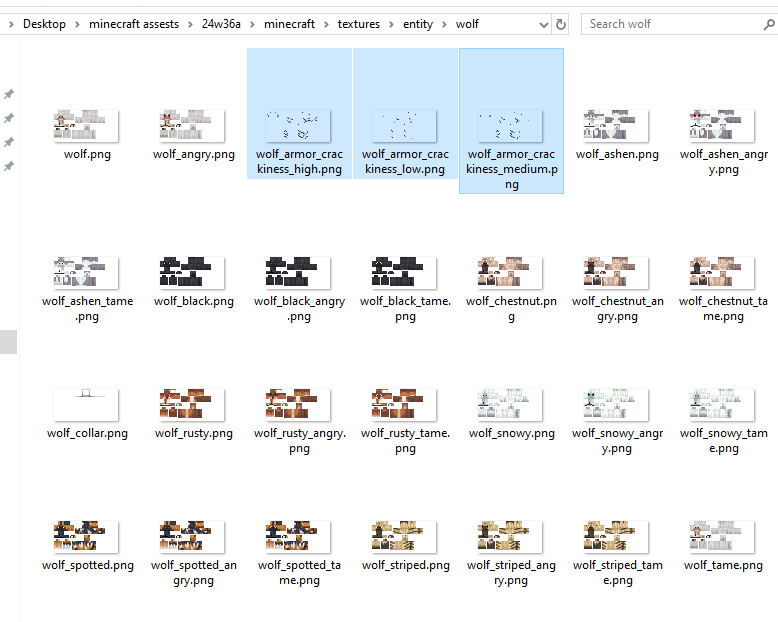
Task: Go to entity breadcrumb folder
Action: tap(418, 24)
